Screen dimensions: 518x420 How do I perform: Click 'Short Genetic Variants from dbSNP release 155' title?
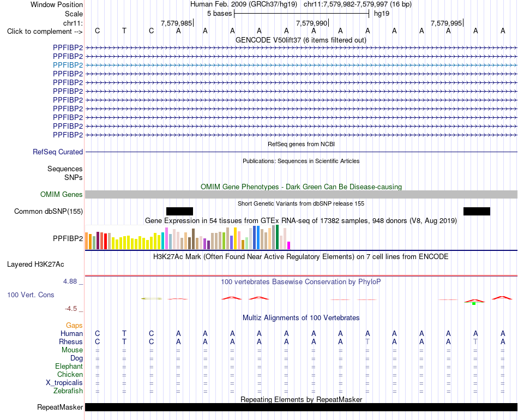point(301,203)
